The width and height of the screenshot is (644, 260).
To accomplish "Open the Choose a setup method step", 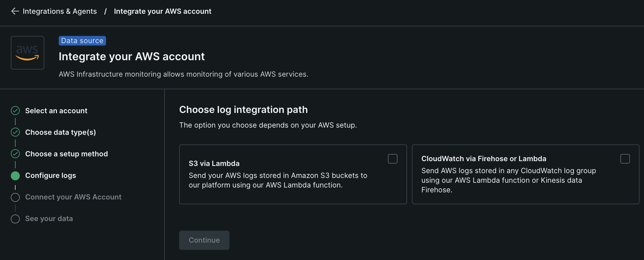I will 66,154.
